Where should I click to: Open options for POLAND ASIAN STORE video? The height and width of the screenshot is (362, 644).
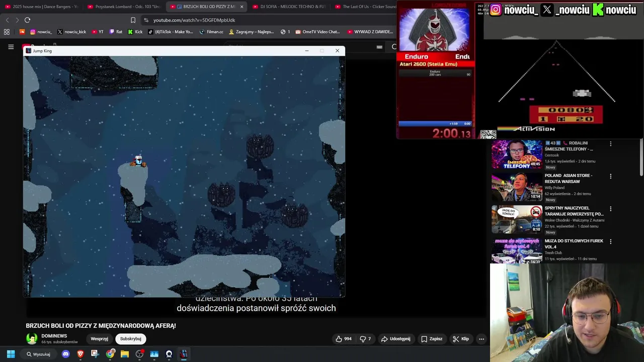(611, 176)
